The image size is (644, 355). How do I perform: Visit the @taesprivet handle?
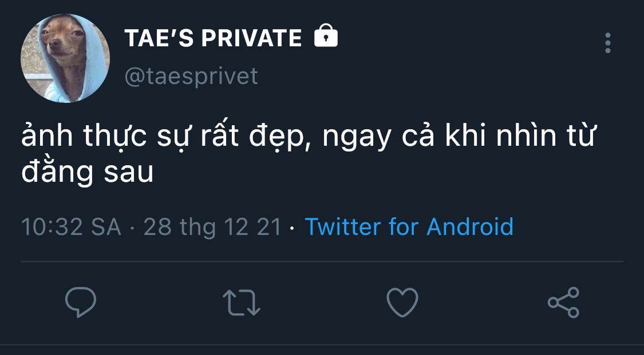pos(191,76)
